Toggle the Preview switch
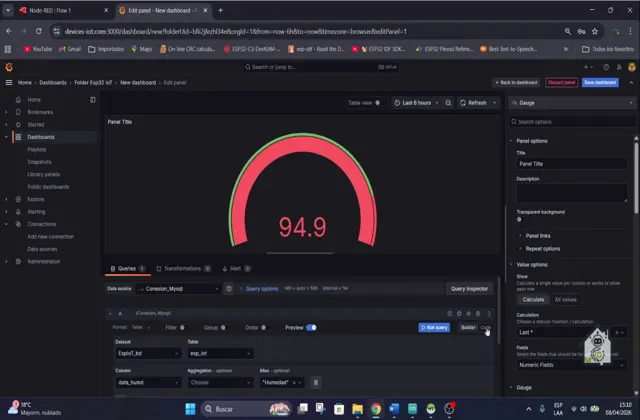The height and width of the screenshot is (420, 640). (x=311, y=327)
